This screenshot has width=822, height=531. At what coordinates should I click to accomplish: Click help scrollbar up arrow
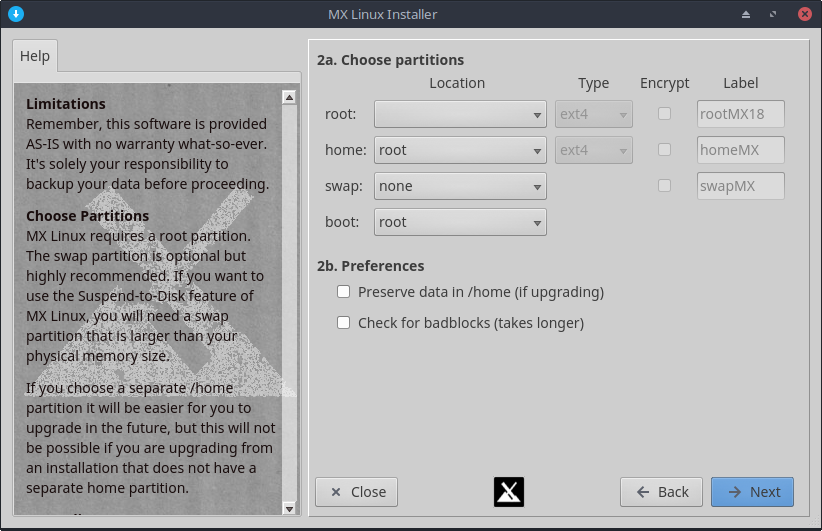click(289, 97)
